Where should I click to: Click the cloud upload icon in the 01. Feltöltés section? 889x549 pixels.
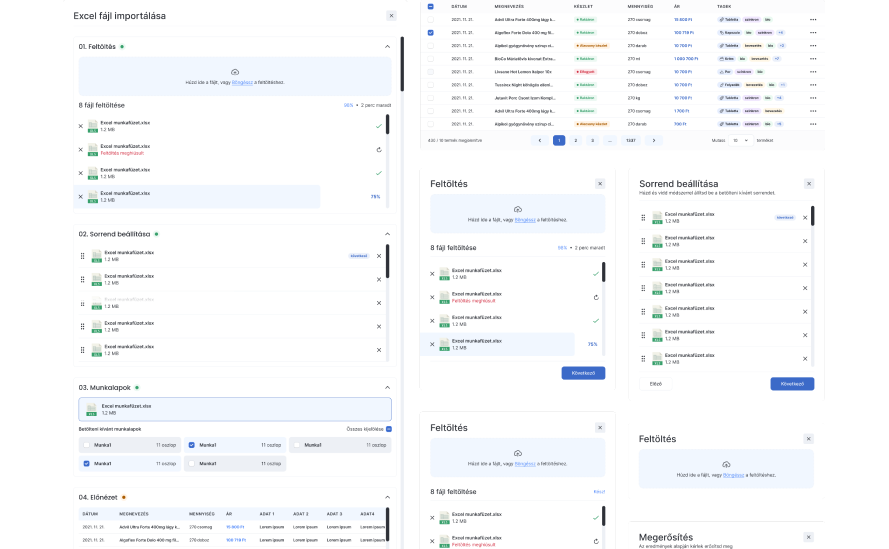235,72
